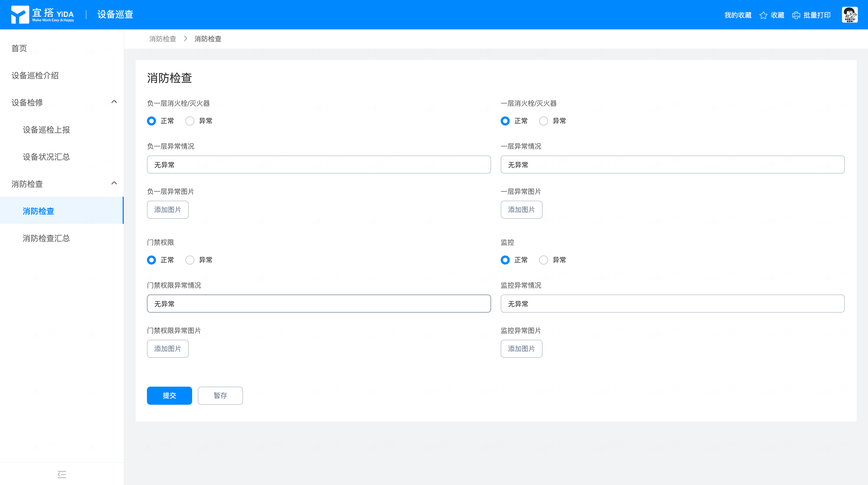
Task: Submit the form with 提交
Action: click(169, 395)
